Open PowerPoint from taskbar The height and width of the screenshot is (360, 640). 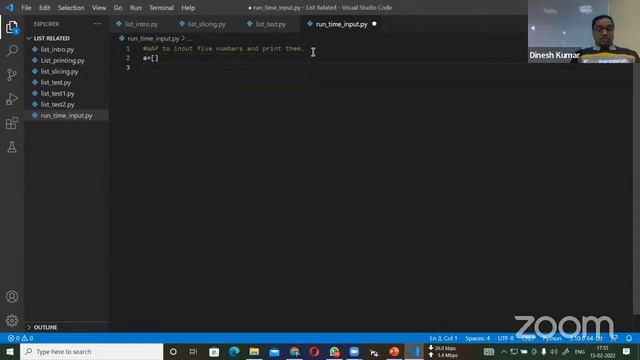coord(394,351)
